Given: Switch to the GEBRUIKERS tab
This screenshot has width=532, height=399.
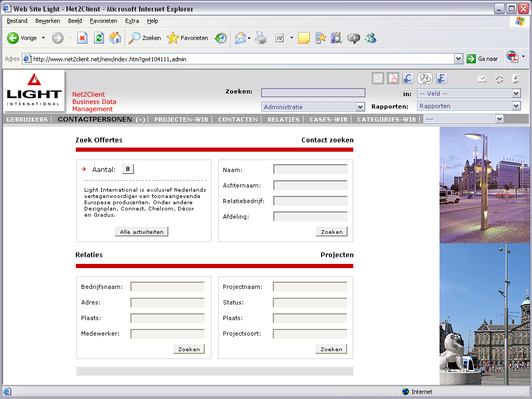Looking at the screenshot, I should coord(27,119).
